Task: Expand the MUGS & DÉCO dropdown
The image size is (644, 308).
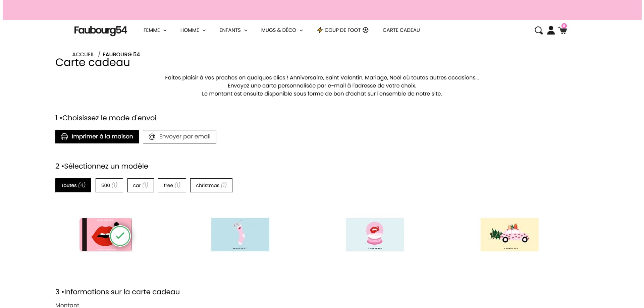Action: coord(282,30)
